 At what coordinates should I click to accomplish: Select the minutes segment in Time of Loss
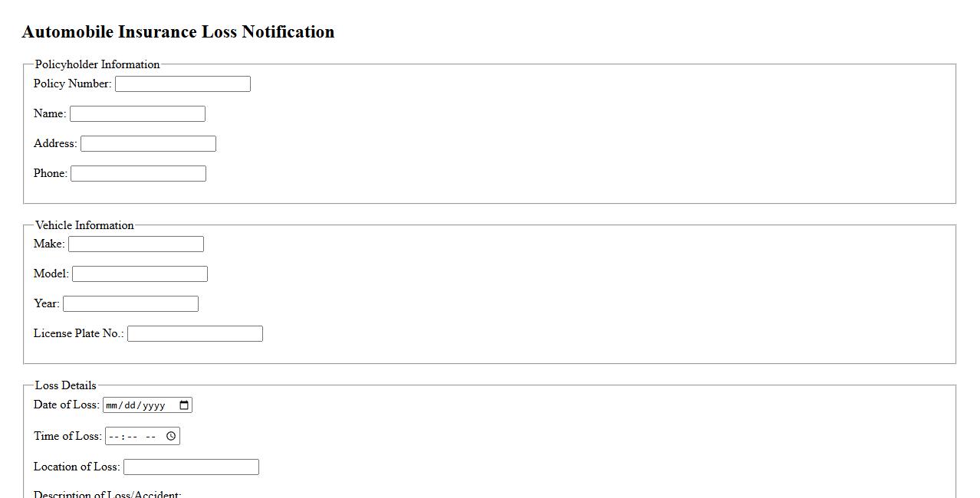click(x=132, y=437)
